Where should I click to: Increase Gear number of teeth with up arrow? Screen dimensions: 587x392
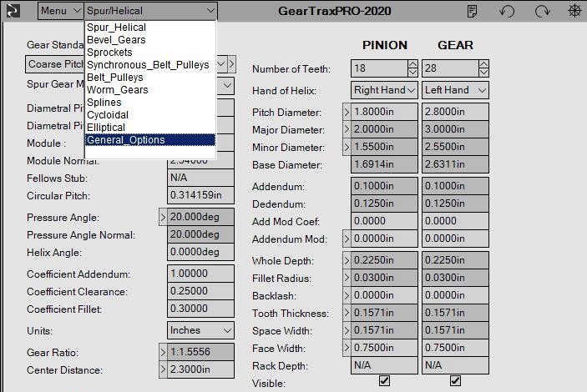483,64
